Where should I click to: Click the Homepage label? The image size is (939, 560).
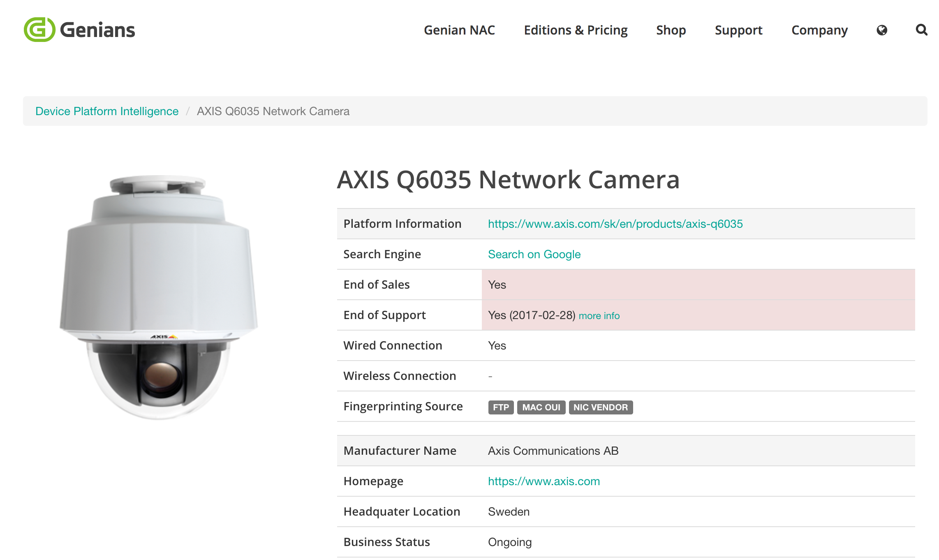click(373, 481)
